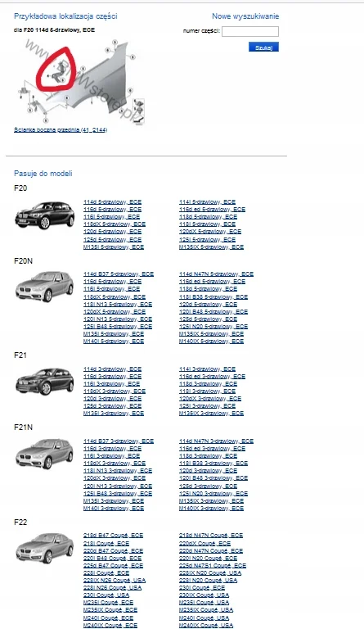The image size is (364, 629).
Task: Choose M135i 3-drzwiowy under F21
Action: coord(114,414)
